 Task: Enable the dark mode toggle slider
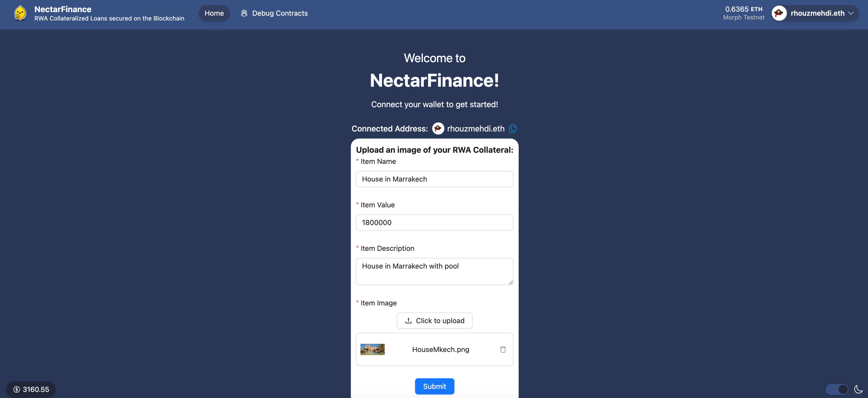tap(836, 389)
